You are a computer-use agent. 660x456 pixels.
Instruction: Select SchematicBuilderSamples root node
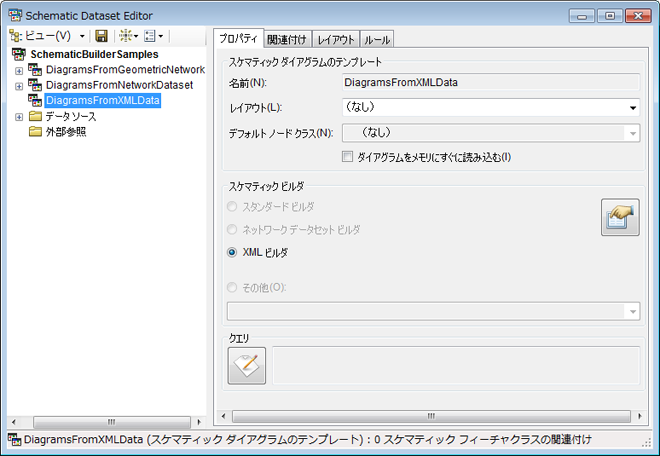click(94, 54)
